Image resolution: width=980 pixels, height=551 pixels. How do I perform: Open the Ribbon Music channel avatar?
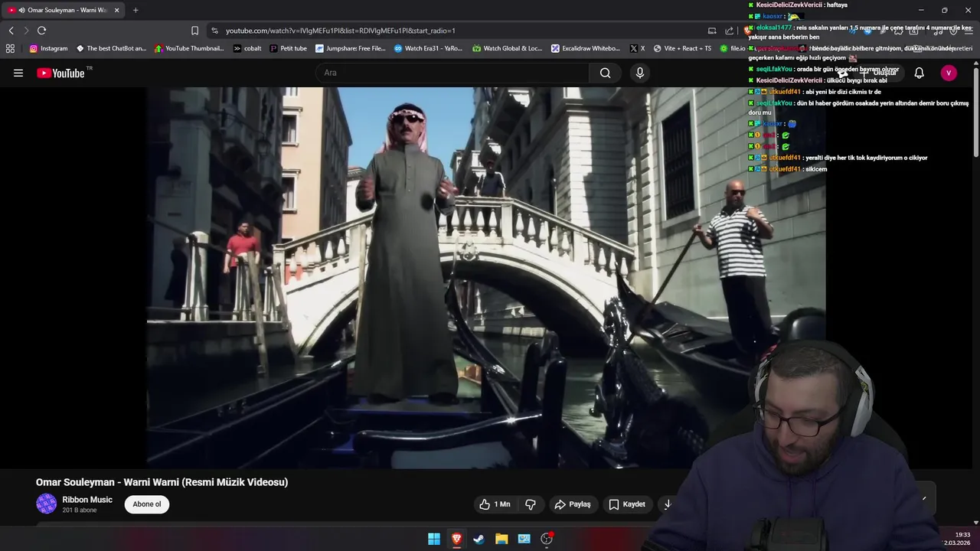click(x=47, y=504)
